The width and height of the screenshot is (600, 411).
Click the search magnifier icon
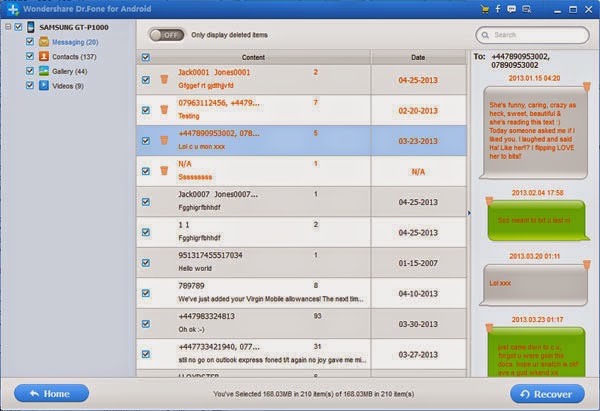[485, 35]
